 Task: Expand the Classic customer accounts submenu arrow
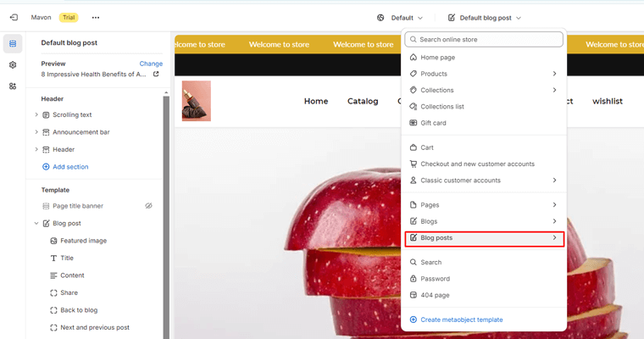click(x=554, y=181)
